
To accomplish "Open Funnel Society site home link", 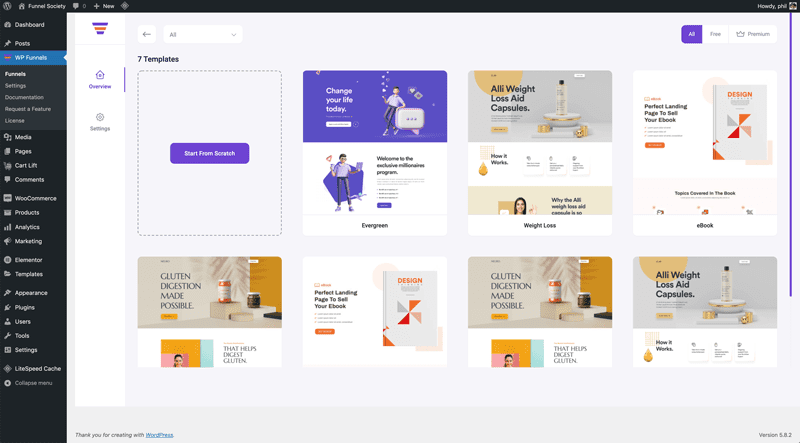I will pos(42,6).
